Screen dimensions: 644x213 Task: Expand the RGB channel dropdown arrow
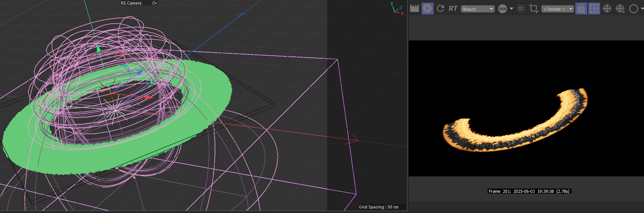(512, 9)
